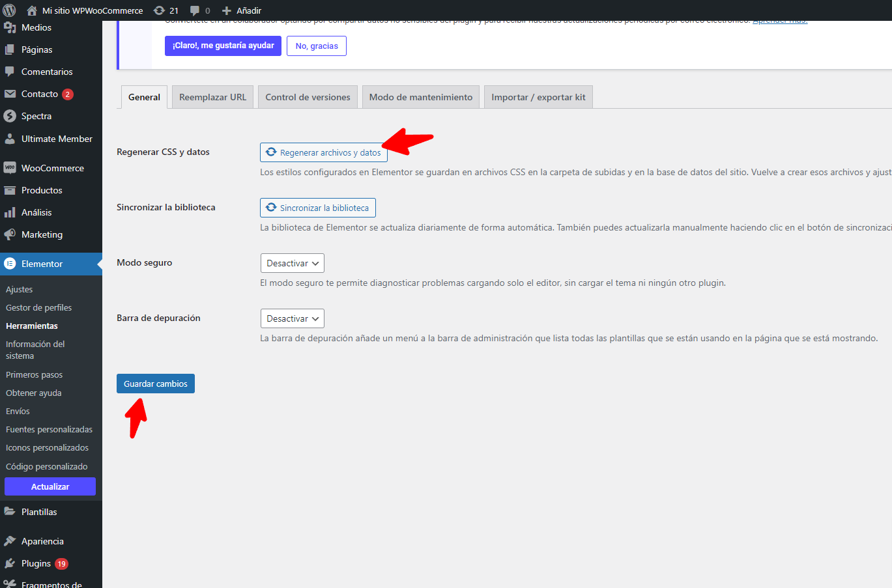Click the Plugins plug icon

click(x=10, y=563)
